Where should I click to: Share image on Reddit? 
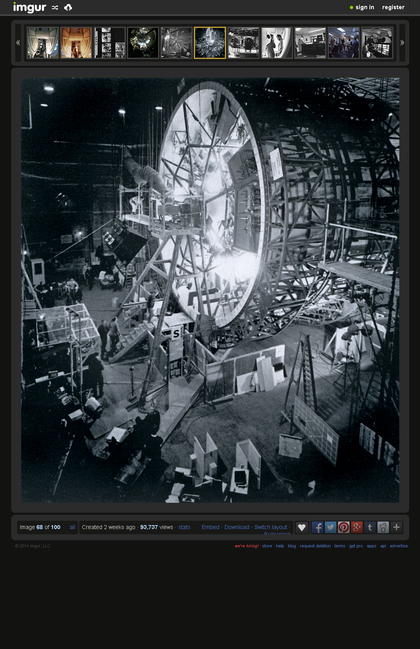(383, 527)
